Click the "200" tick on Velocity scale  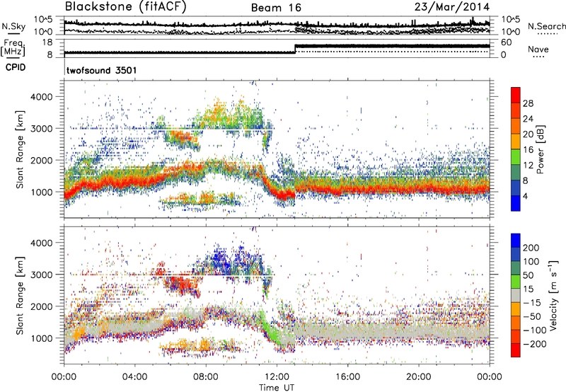[531, 248]
